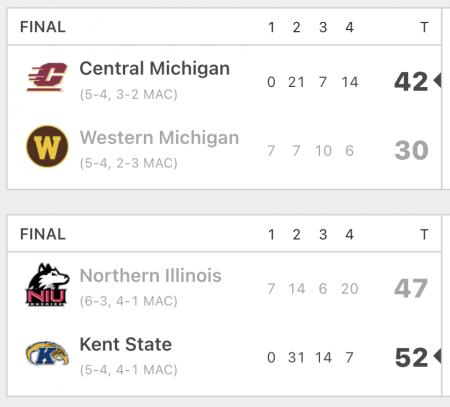450x407 pixels.
Task: Click the Western Michigan W logo
Action: [47, 146]
